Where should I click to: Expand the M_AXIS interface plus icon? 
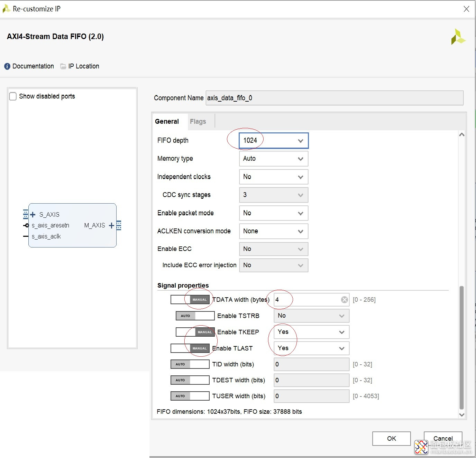pyautogui.click(x=111, y=226)
